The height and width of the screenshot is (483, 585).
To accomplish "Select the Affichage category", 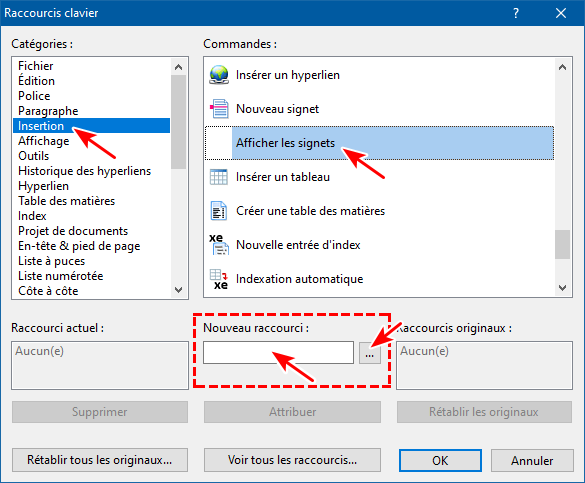I will [44, 141].
